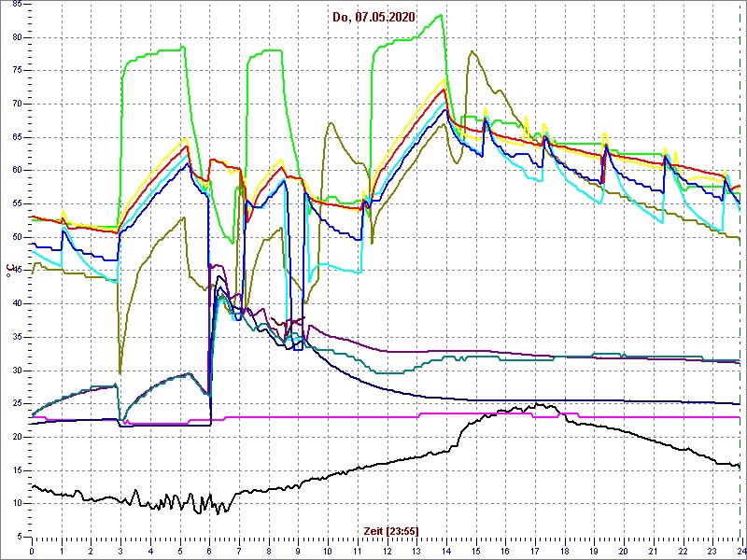Click the hour 24 tick label
The image size is (747, 560).
click(x=740, y=551)
